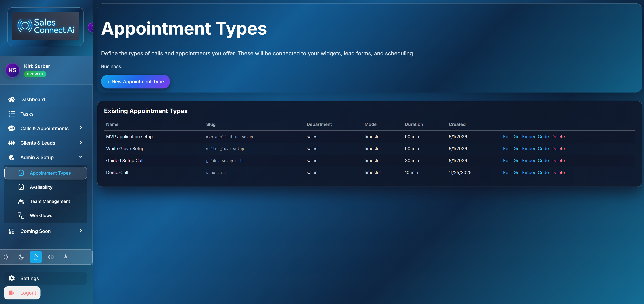Delete the Demo-Call appointment type
Screen dimensions: 644x304
558,173
